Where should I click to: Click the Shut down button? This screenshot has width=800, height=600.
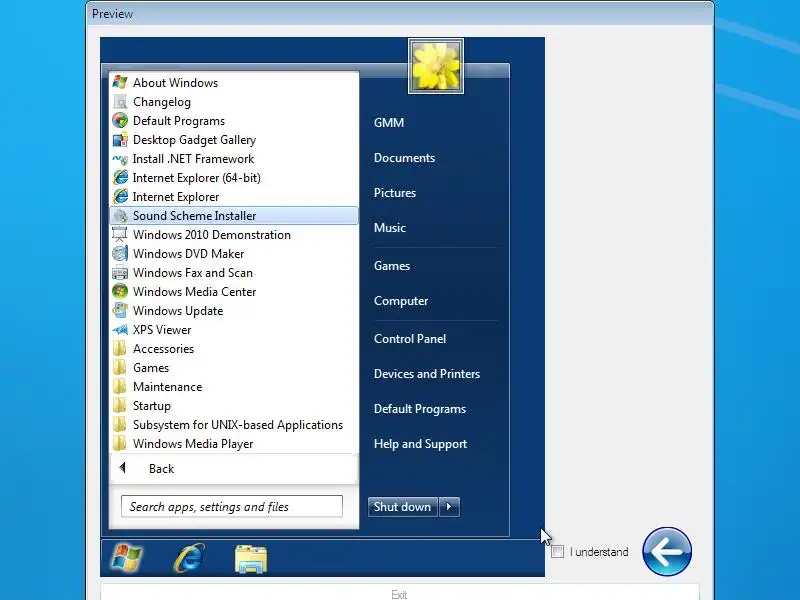pos(403,507)
